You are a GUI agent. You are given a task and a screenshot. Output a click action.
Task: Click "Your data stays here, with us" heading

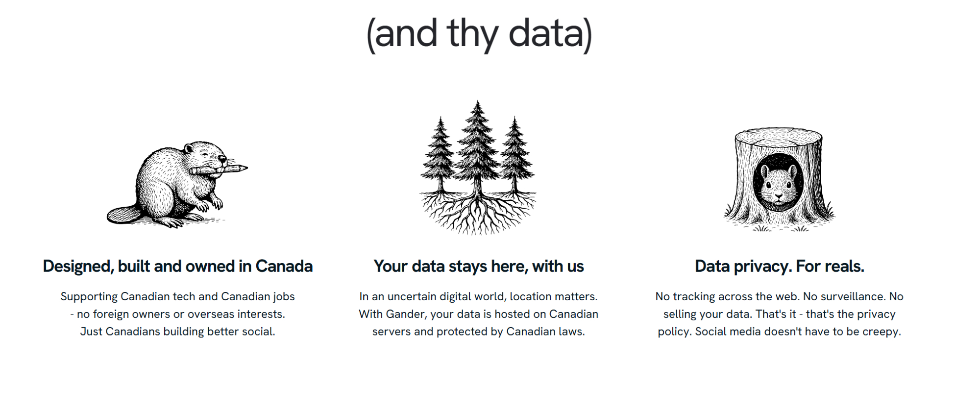479,266
